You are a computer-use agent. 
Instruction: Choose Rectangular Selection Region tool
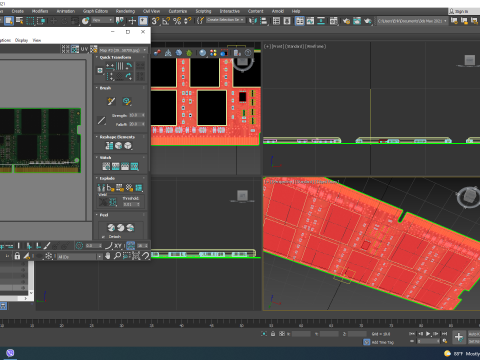(30, 21)
